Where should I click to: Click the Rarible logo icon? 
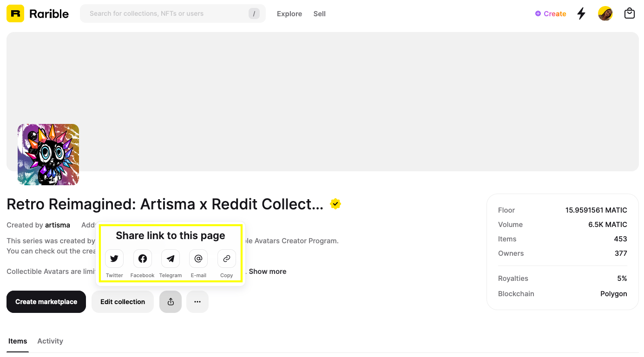tap(15, 13)
